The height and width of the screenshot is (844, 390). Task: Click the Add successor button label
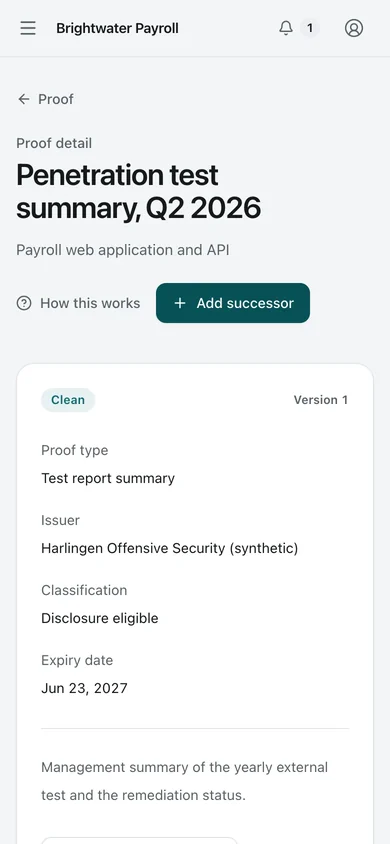coord(245,303)
